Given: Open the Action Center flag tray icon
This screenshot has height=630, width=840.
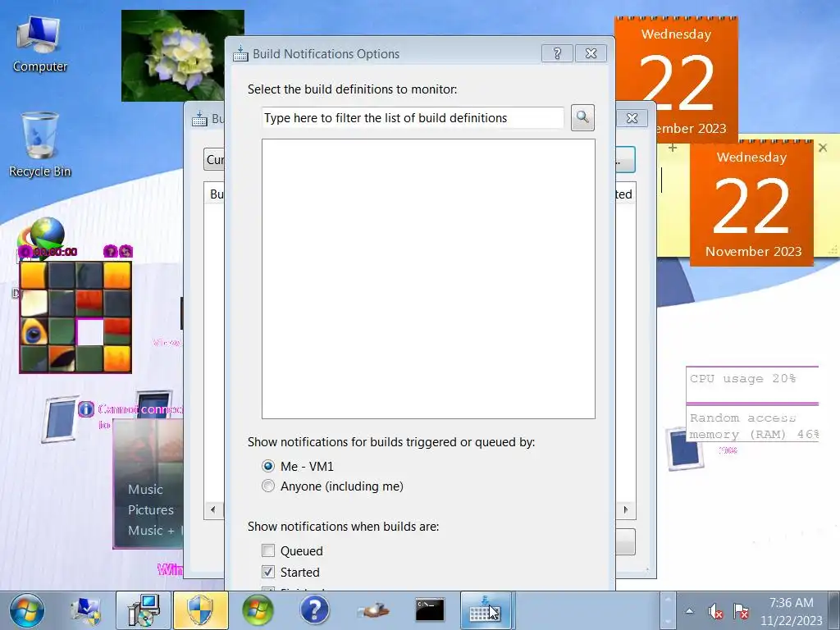Looking at the screenshot, I should tap(741, 610).
